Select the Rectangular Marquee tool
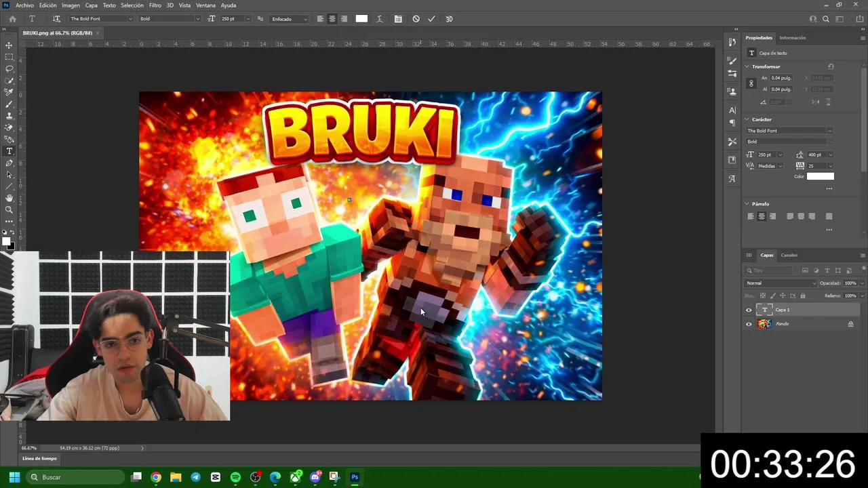The height and width of the screenshot is (488, 868). pyautogui.click(x=9, y=57)
